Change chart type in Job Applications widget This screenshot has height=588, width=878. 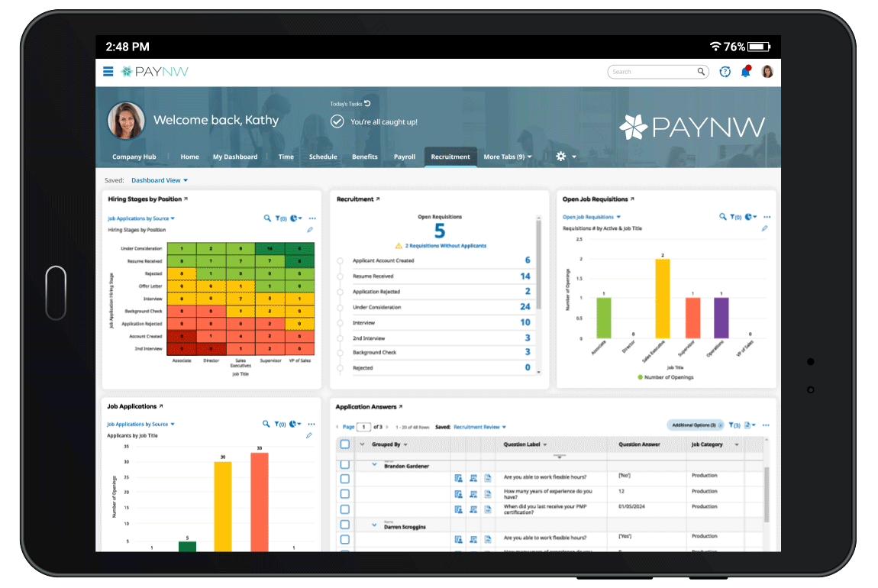295,423
